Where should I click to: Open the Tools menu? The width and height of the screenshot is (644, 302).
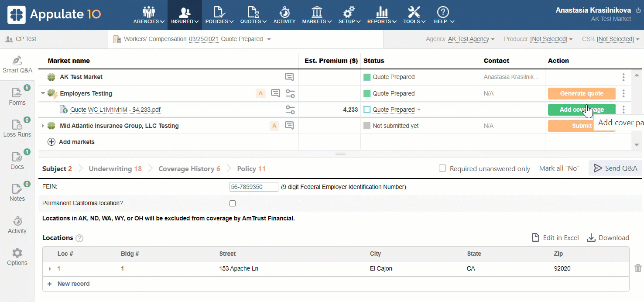pos(414,15)
